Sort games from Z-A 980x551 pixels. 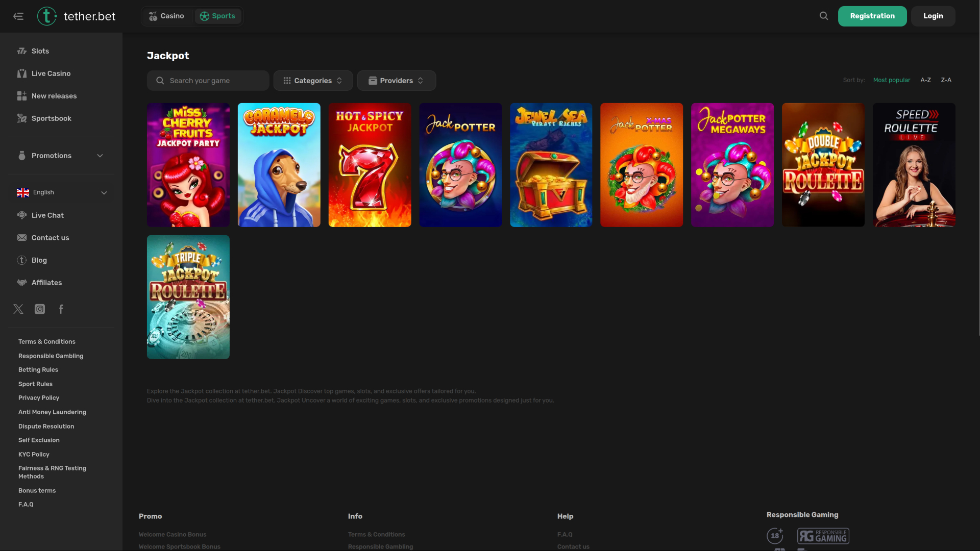click(946, 80)
